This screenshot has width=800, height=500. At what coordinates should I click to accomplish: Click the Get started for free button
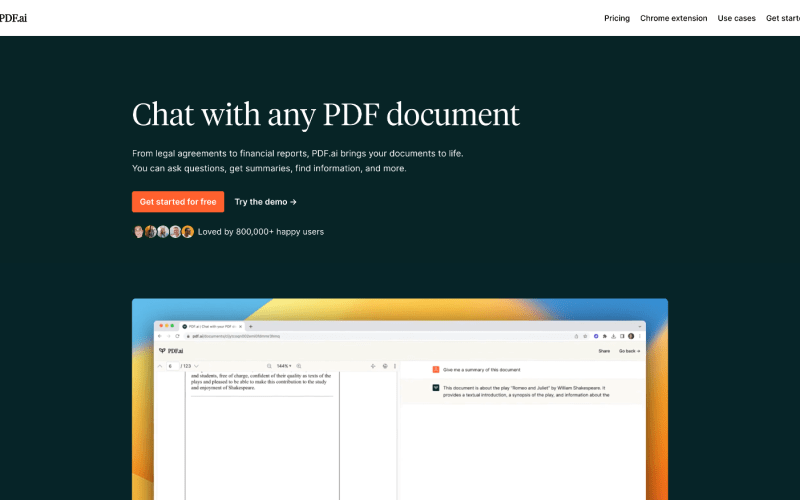click(x=178, y=202)
